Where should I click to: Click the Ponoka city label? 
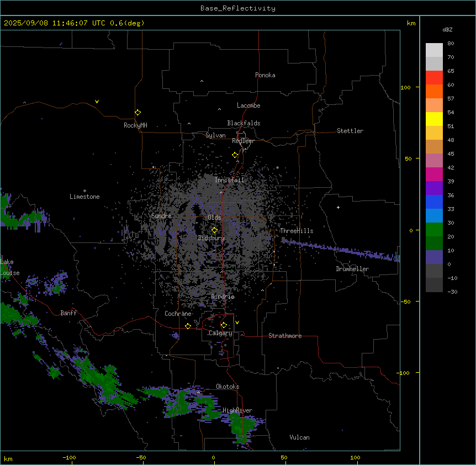click(x=265, y=75)
